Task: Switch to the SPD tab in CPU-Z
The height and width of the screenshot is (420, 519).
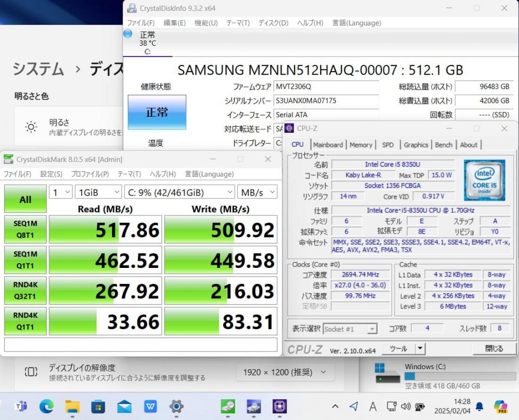Action: (x=388, y=145)
